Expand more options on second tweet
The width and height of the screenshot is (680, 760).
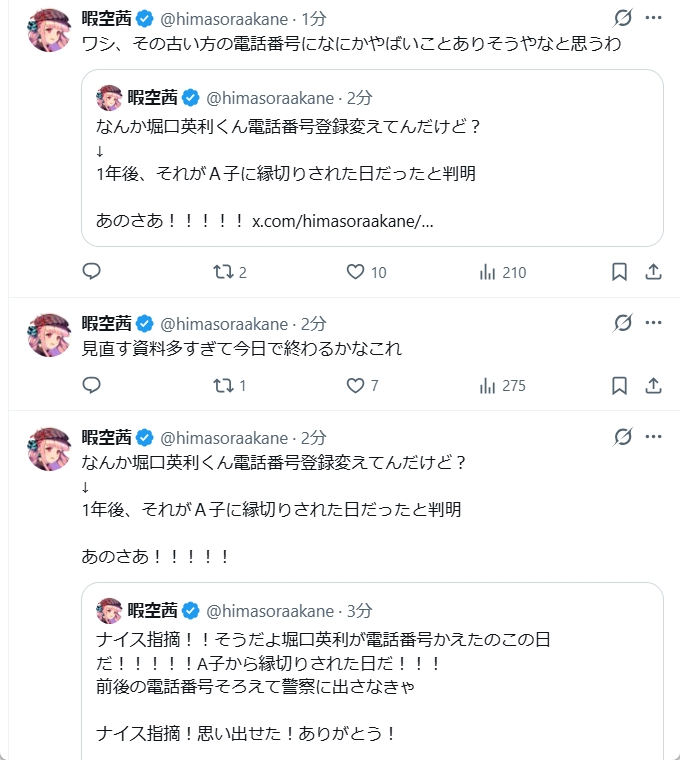coord(653,323)
